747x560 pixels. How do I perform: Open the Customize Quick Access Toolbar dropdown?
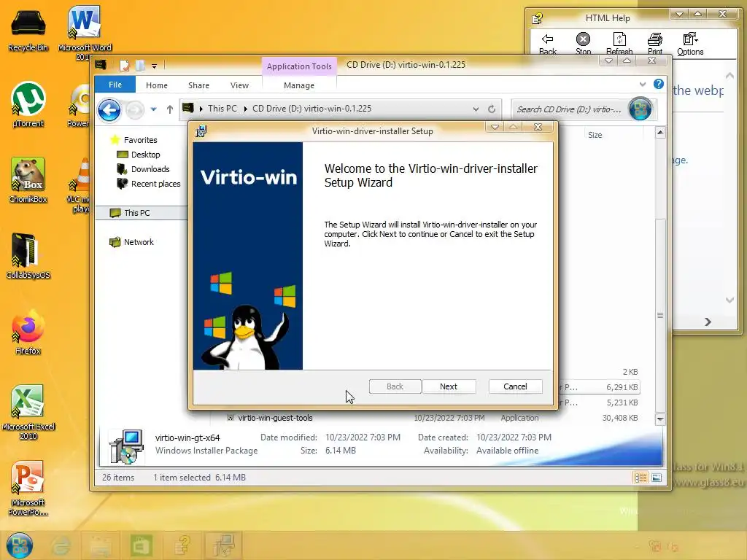(x=154, y=66)
